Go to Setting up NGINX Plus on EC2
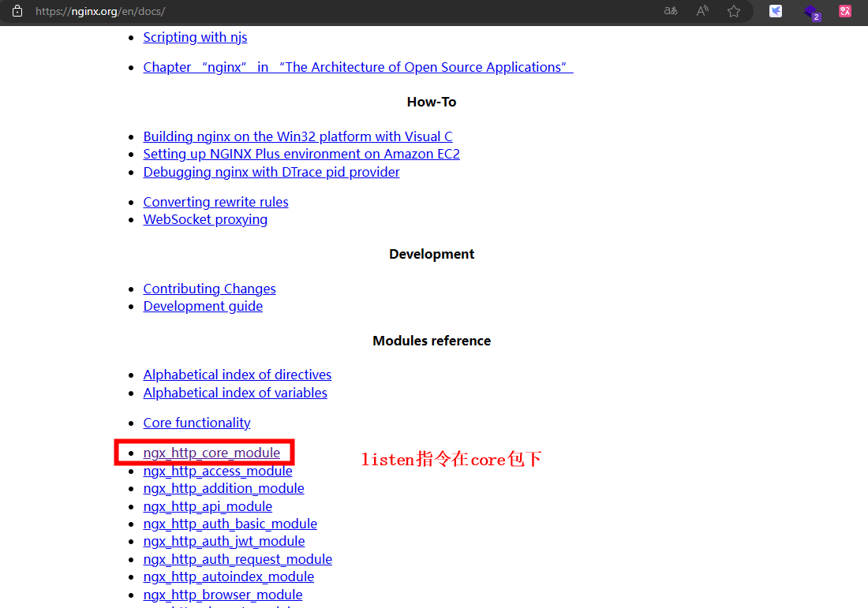Viewport: 868px width, 608px height. coord(301,154)
